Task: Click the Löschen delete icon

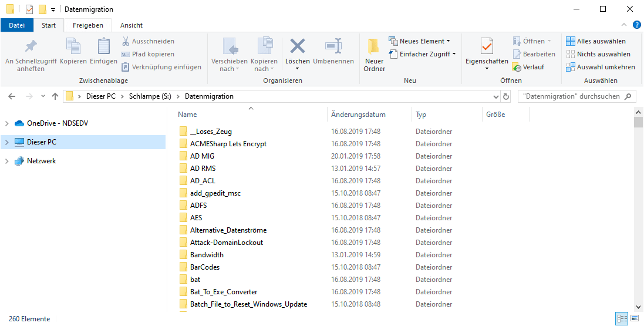Action: pyautogui.click(x=298, y=47)
